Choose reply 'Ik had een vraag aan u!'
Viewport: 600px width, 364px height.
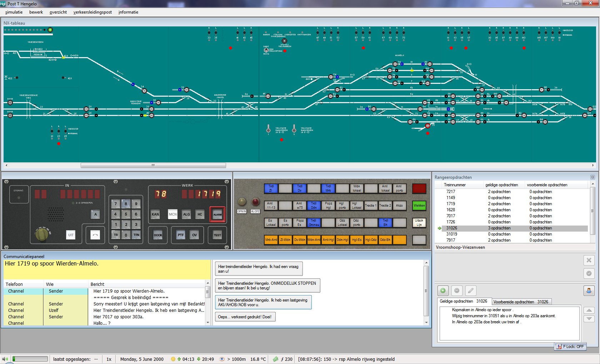click(259, 269)
